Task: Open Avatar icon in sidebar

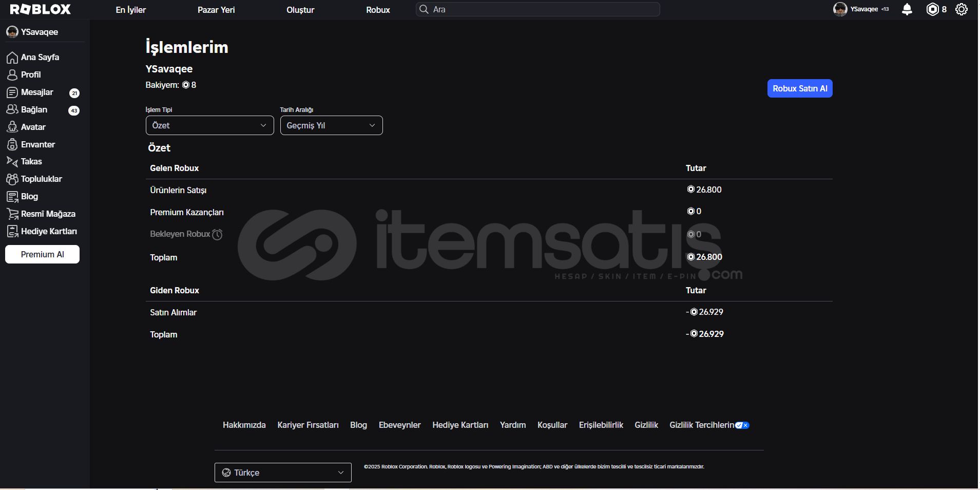Action: pos(12,127)
